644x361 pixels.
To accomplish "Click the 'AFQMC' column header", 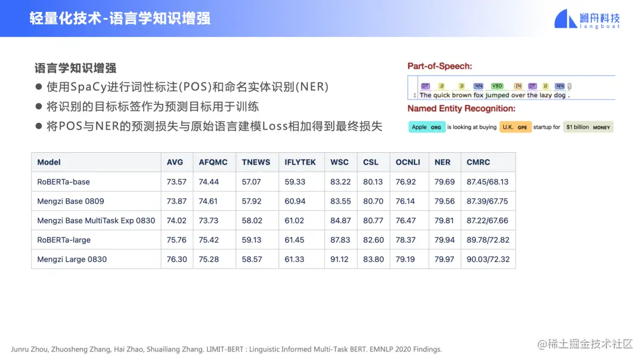I will pyautogui.click(x=213, y=162).
